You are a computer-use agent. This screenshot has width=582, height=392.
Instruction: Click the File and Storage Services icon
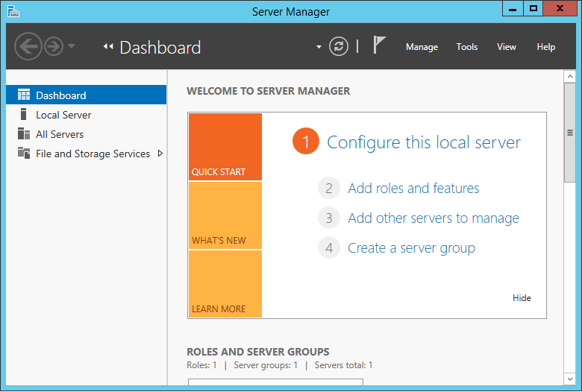[x=24, y=154]
